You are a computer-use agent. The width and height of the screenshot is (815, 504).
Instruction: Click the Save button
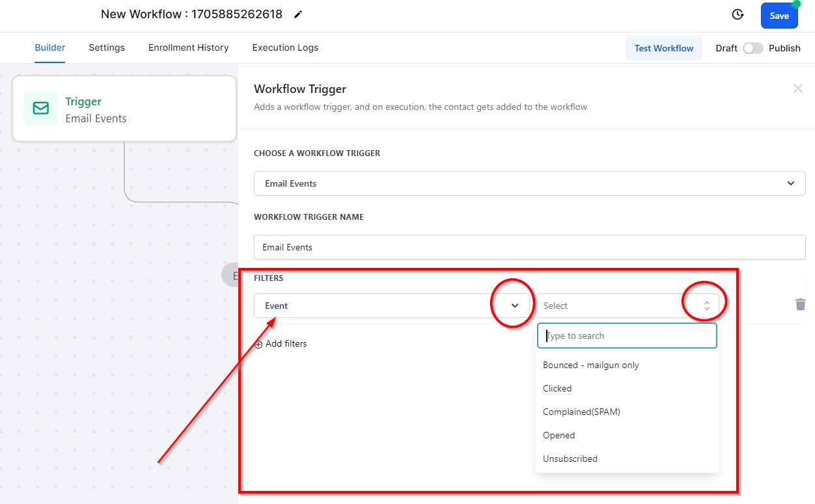click(x=779, y=16)
